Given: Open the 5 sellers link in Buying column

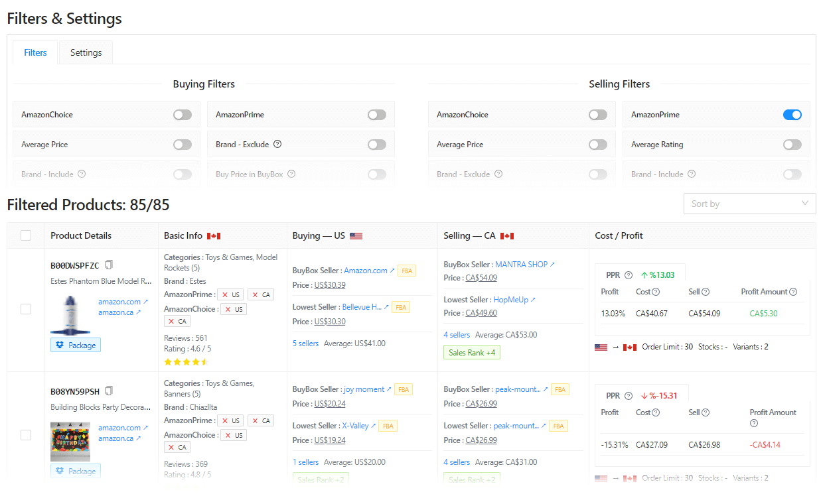Looking at the screenshot, I should pos(305,344).
